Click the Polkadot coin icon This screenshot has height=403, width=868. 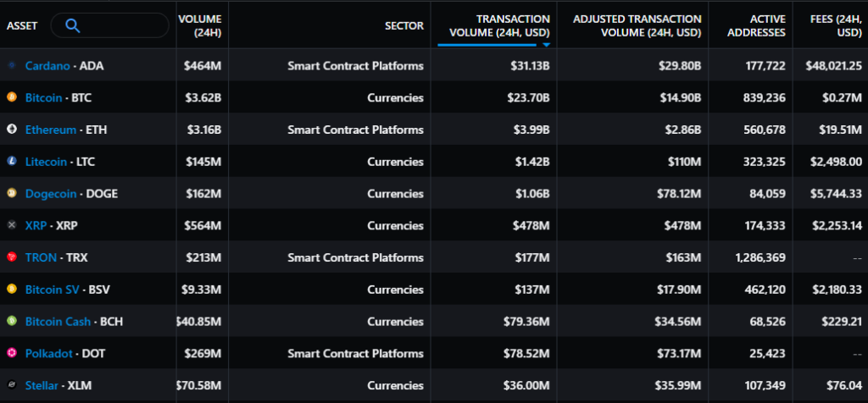pos(12,353)
